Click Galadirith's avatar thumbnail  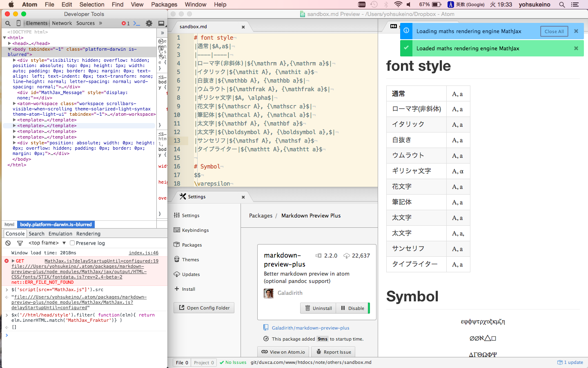point(269,293)
